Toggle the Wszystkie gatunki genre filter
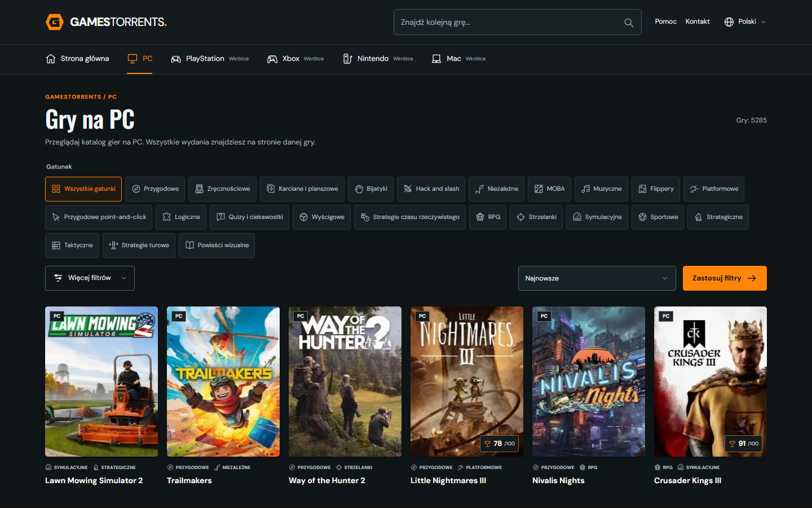This screenshot has height=508, width=812. 83,189
